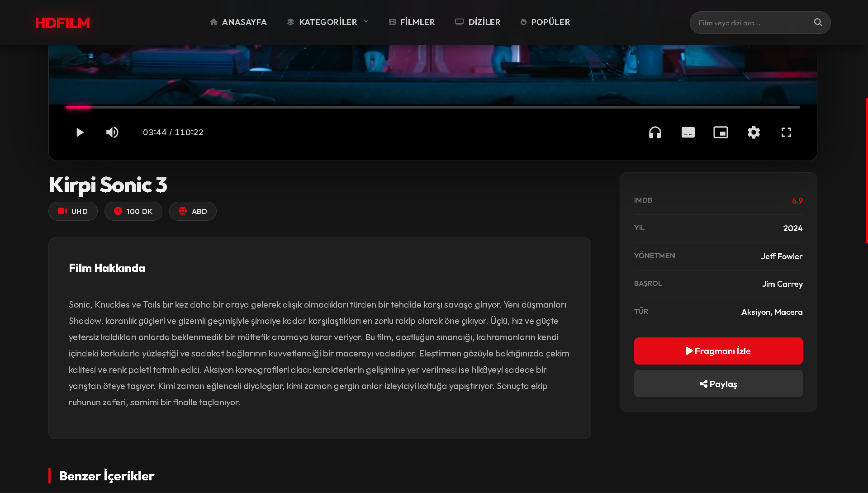Click the monitor icon beside Diziler
Image resolution: width=868 pixels, height=493 pixels.
coord(459,22)
